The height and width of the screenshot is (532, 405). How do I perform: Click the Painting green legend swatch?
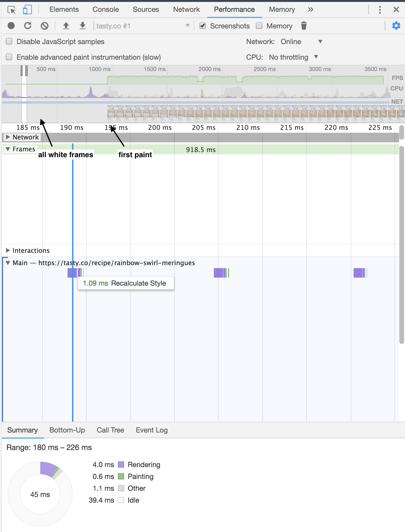tap(121, 476)
